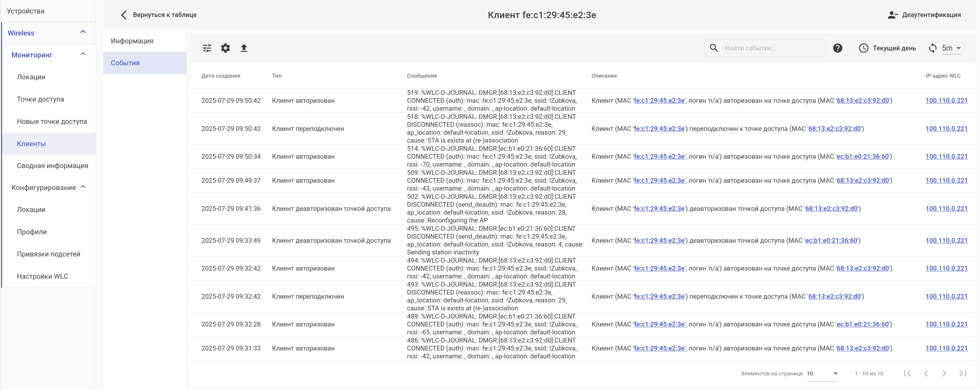The image size is (980, 390).
Task: Collapse the Мониторинг section
Action: tap(83, 54)
